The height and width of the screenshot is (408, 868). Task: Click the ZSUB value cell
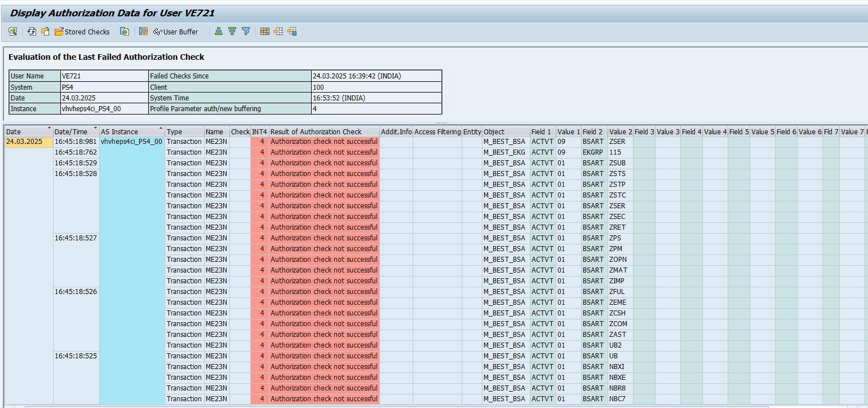point(617,163)
